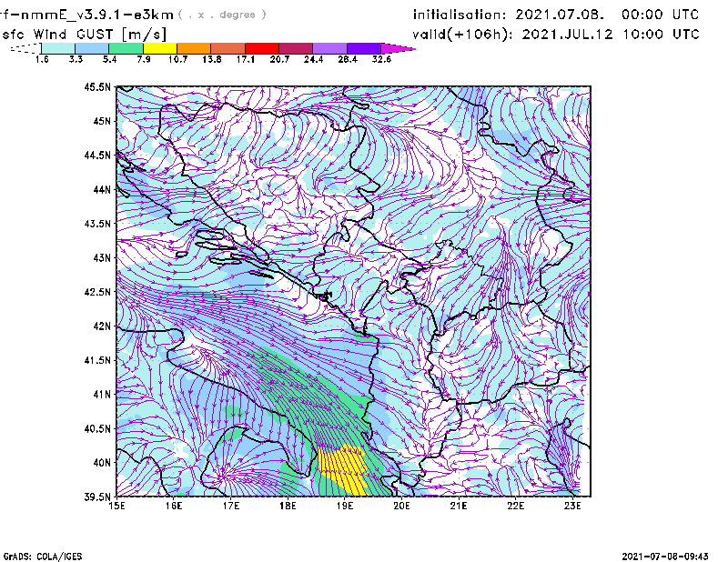Click the light cyan 1.6–3.3 legend swatch
Screen dimensions: 728x562
58,48
